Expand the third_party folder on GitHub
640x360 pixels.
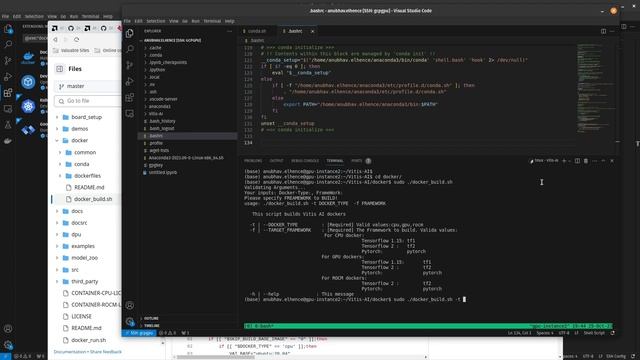pyautogui.click(x=57, y=282)
